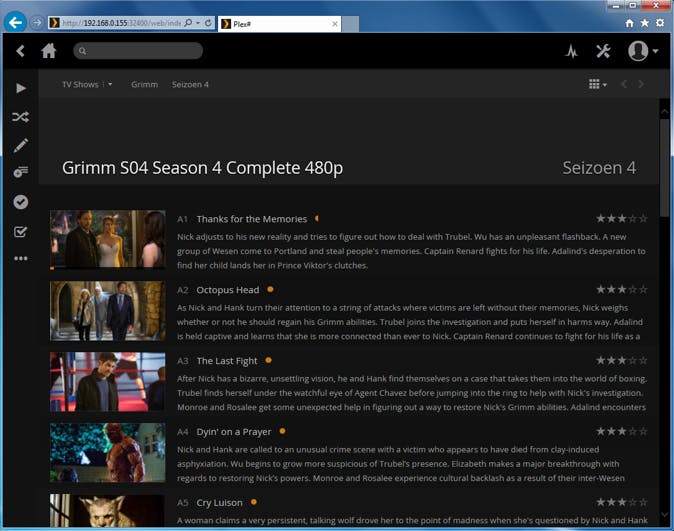Viewport: 674px width, 531px height.
Task: Open the activity status icon
Action: [x=571, y=52]
